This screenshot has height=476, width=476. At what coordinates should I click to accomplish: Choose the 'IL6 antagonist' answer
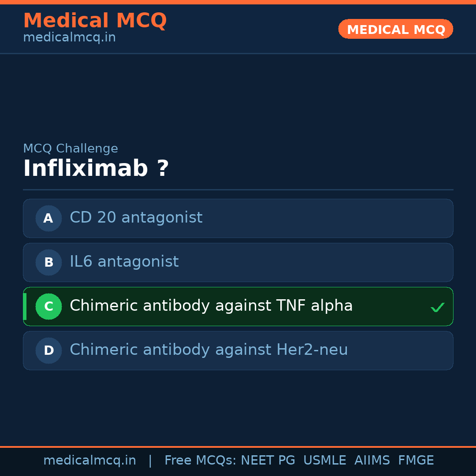pyautogui.click(x=124, y=262)
